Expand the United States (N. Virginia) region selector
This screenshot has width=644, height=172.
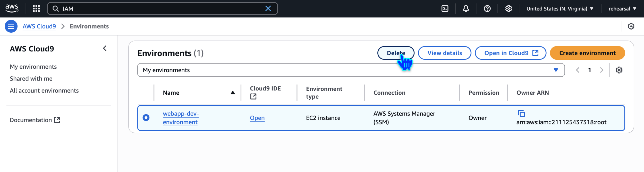pos(560,8)
